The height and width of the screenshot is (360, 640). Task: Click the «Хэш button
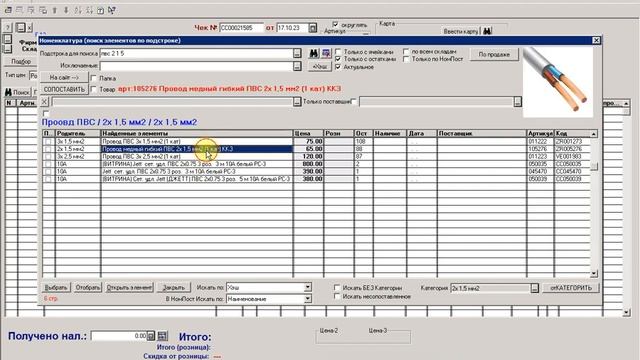[x=320, y=67]
